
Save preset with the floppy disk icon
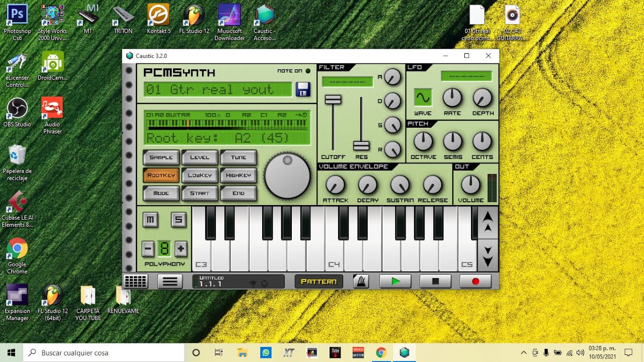[303, 89]
